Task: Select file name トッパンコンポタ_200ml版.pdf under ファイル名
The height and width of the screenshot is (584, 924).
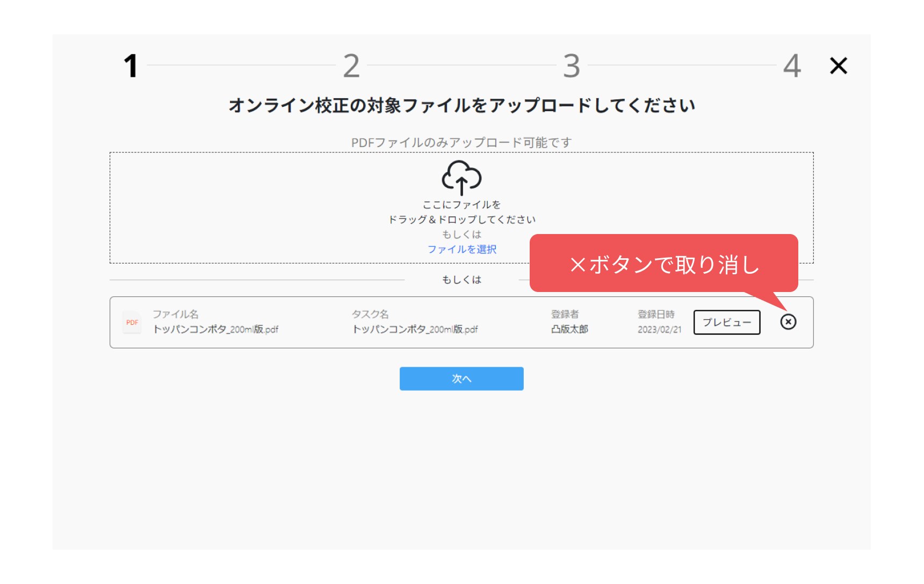Action: coord(215,329)
